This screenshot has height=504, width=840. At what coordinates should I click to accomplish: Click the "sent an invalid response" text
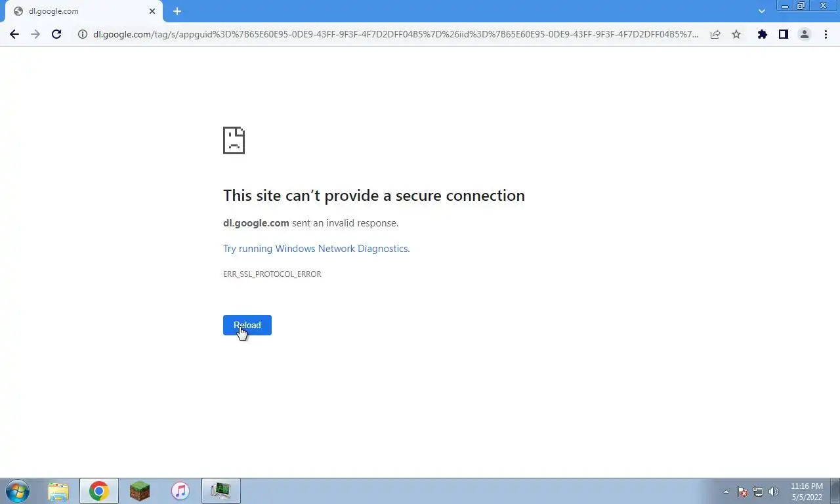tap(345, 223)
